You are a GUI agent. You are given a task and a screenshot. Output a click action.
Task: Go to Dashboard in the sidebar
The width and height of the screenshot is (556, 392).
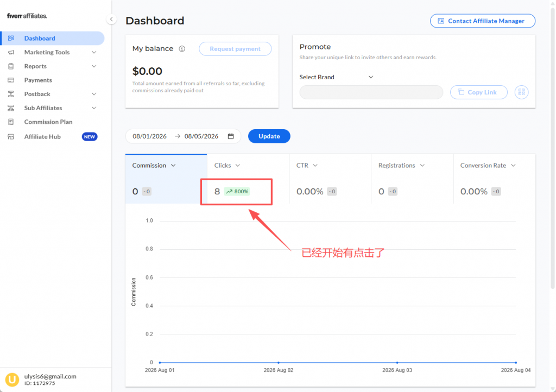coord(53,39)
